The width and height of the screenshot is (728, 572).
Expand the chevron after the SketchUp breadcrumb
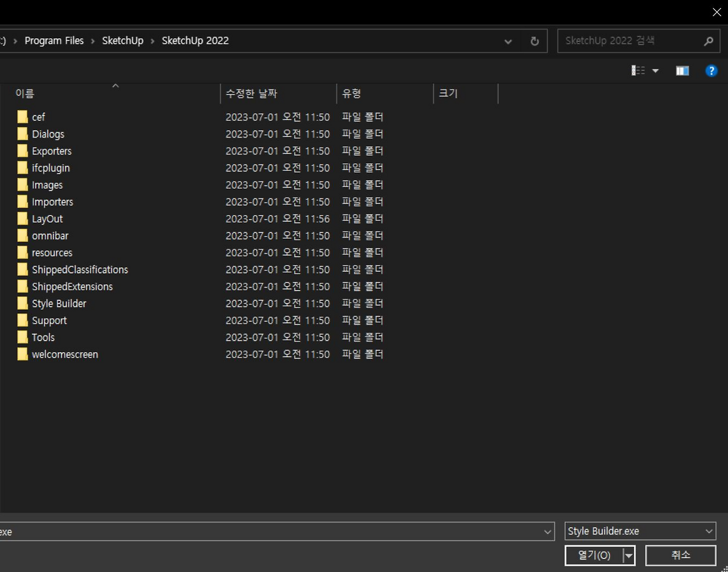pyautogui.click(x=152, y=41)
